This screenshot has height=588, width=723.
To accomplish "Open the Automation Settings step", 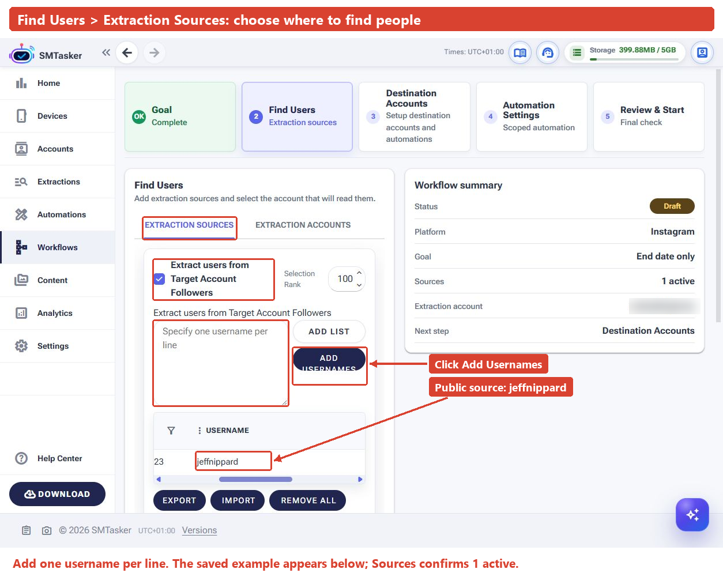I will tap(532, 116).
